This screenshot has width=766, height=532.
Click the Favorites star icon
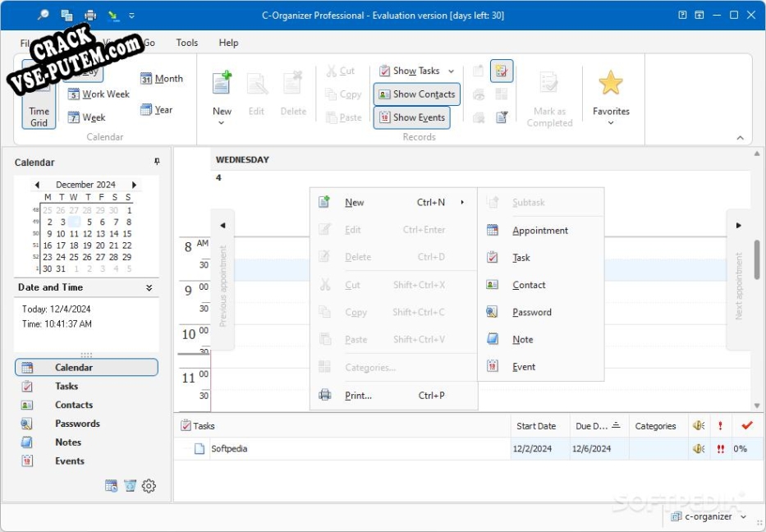(610, 84)
